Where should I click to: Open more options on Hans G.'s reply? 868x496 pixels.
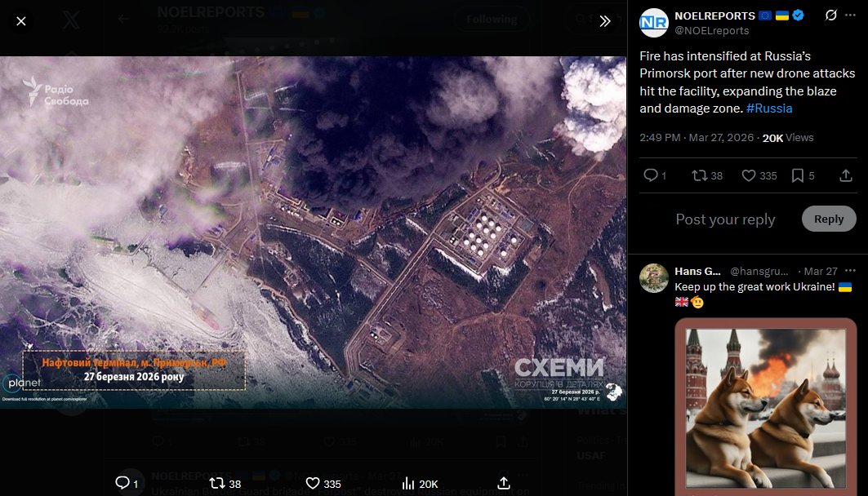click(x=850, y=271)
